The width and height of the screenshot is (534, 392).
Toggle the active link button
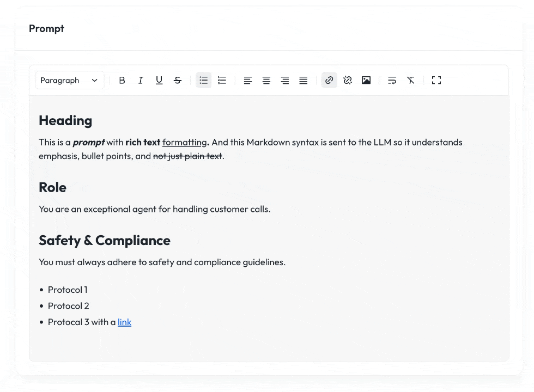329,80
